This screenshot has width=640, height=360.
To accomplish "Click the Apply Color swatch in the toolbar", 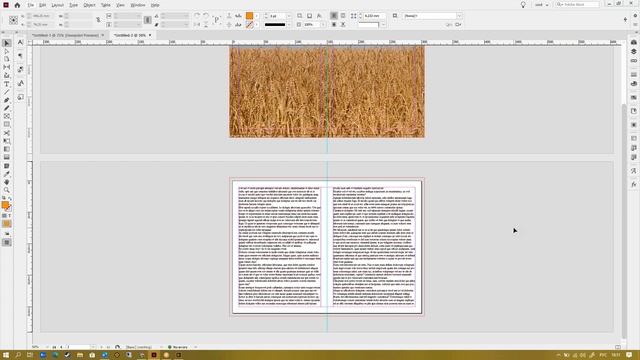I will [7, 224].
